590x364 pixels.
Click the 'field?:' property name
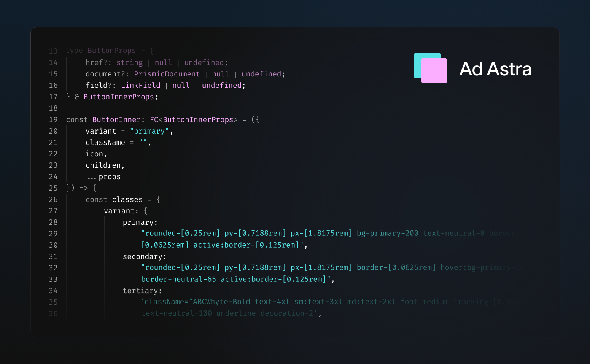click(101, 85)
